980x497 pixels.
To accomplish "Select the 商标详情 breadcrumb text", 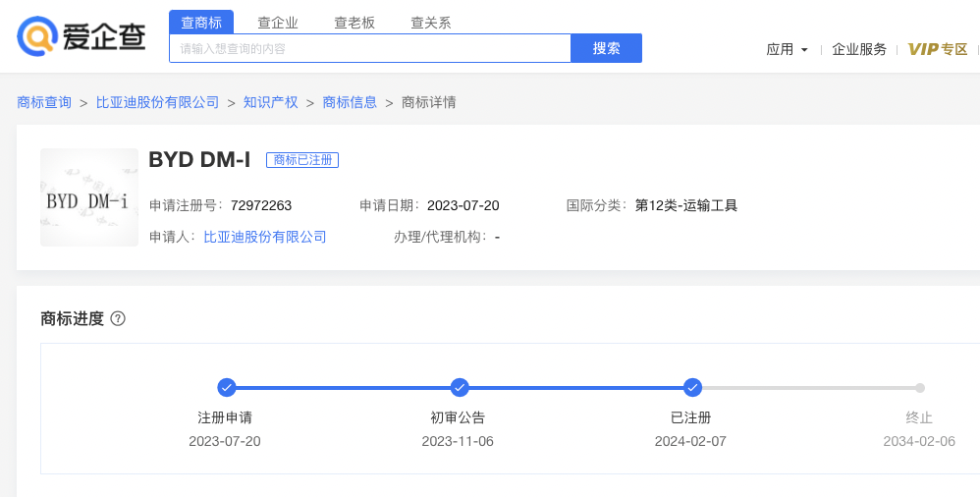I will coord(429,102).
